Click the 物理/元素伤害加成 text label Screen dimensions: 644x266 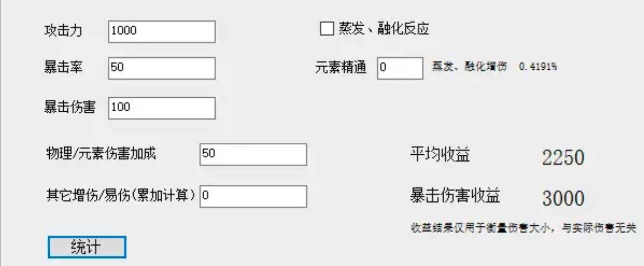[101, 154]
